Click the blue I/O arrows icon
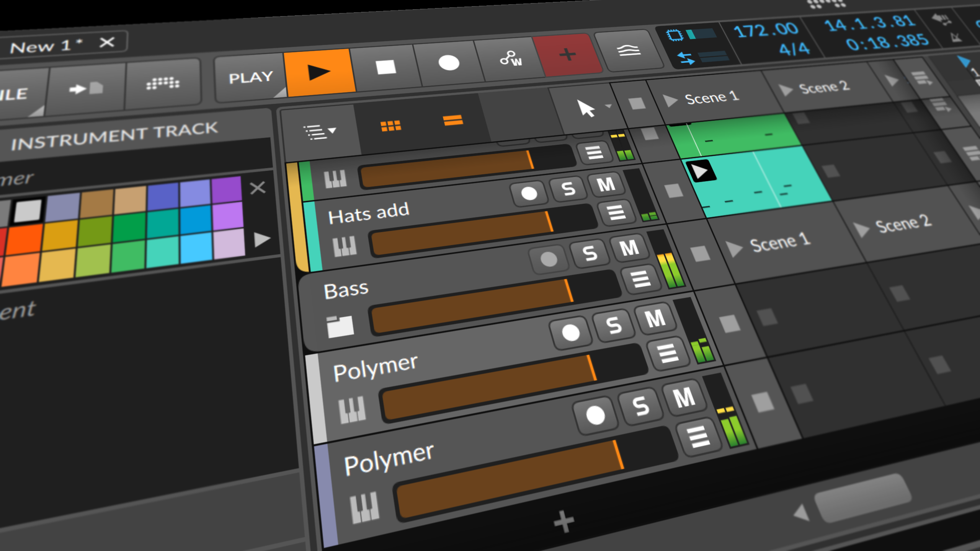 686,59
